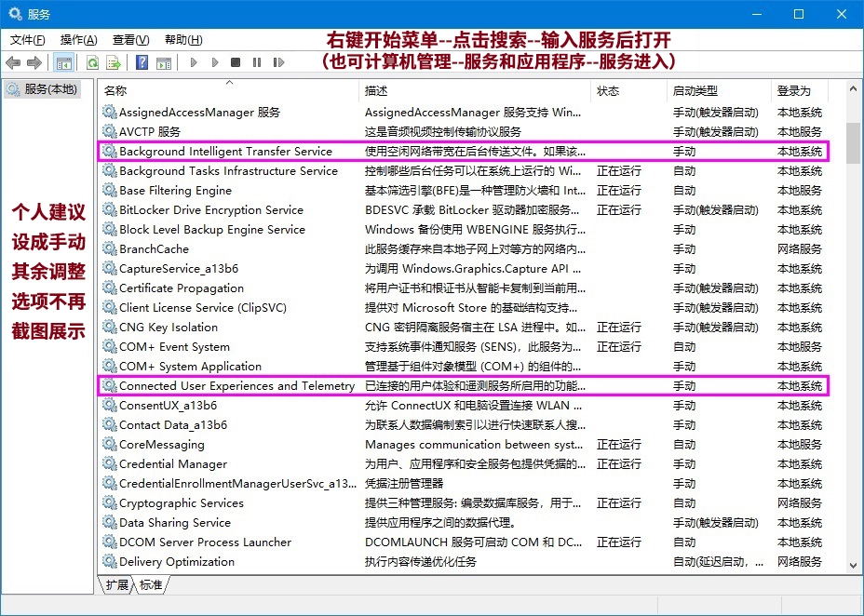Click the gear icon for AVCTP 服务
Viewport: 864px width, 616px height.
point(110,131)
